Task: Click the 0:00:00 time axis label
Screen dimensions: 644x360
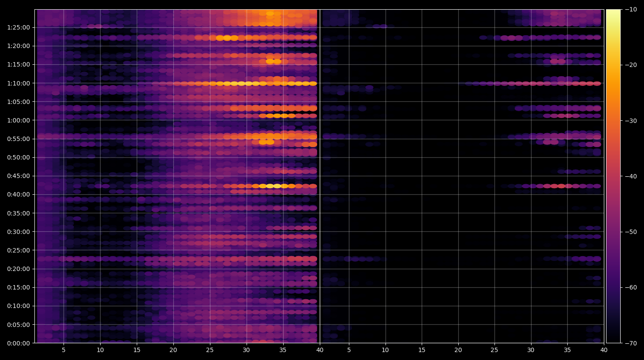Action: click(x=19, y=343)
